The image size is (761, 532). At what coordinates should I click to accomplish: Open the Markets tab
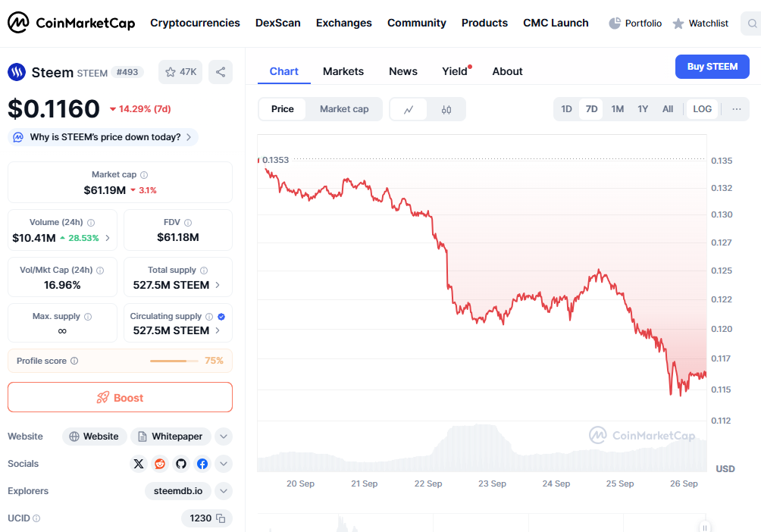[343, 71]
